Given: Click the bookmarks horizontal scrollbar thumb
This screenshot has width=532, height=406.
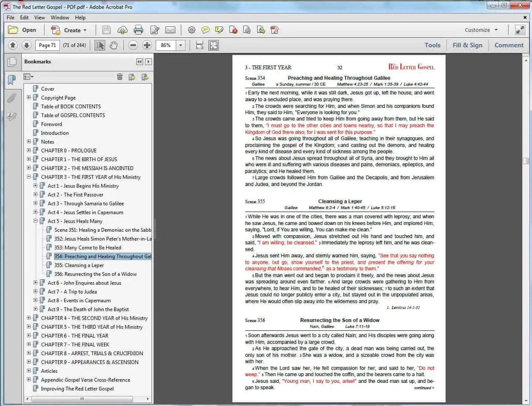Looking at the screenshot, I should (x=82, y=399).
